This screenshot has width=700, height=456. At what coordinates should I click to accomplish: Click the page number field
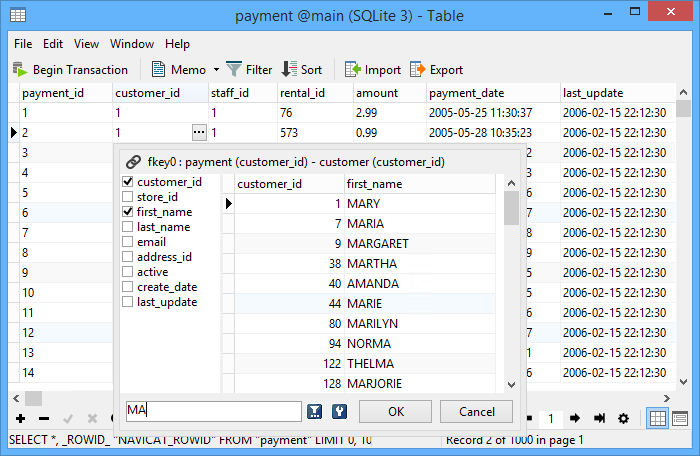coord(551,418)
